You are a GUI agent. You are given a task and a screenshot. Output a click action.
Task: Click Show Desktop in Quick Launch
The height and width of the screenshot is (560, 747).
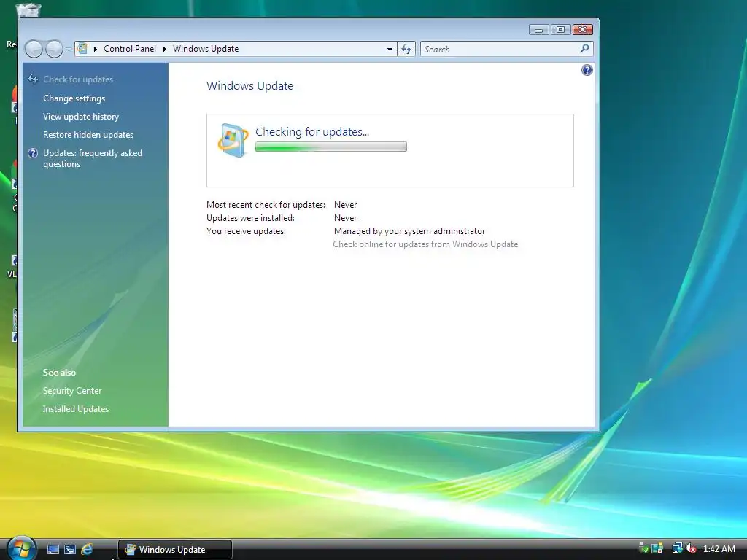(x=53, y=550)
